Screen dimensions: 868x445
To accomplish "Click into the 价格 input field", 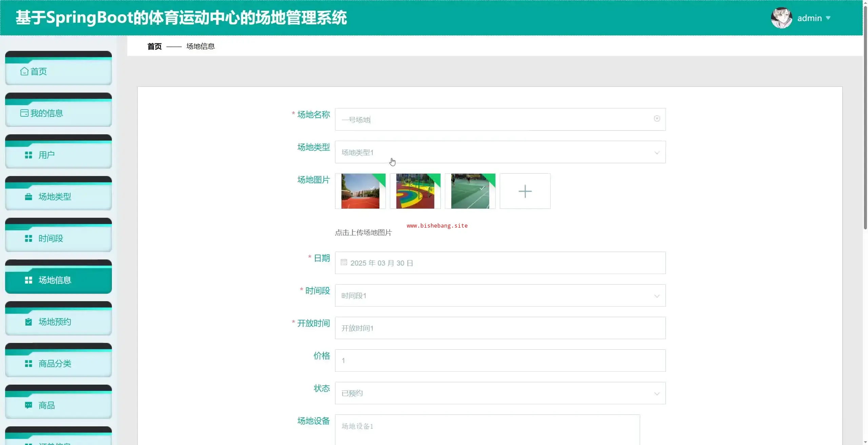I will tap(500, 361).
